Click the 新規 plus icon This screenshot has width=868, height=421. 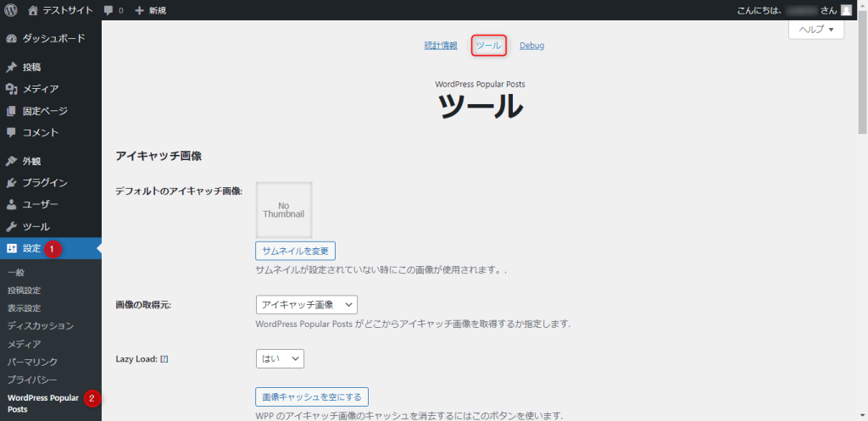pyautogui.click(x=140, y=10)
